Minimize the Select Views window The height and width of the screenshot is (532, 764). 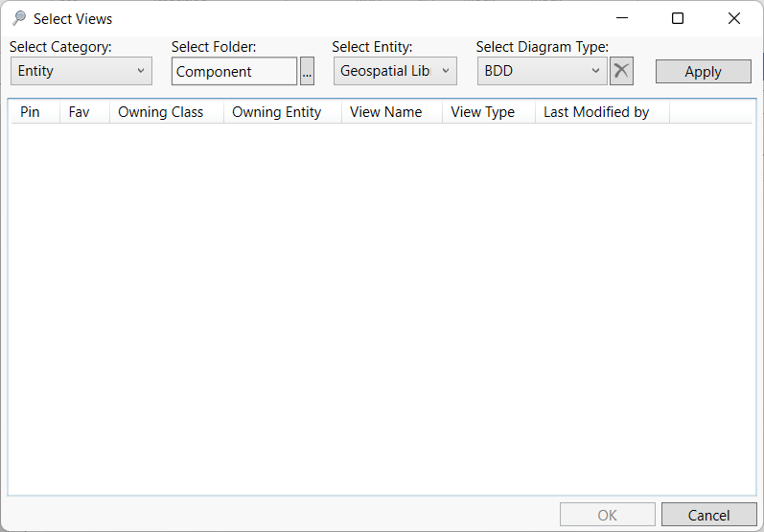[x=622, y=18]
